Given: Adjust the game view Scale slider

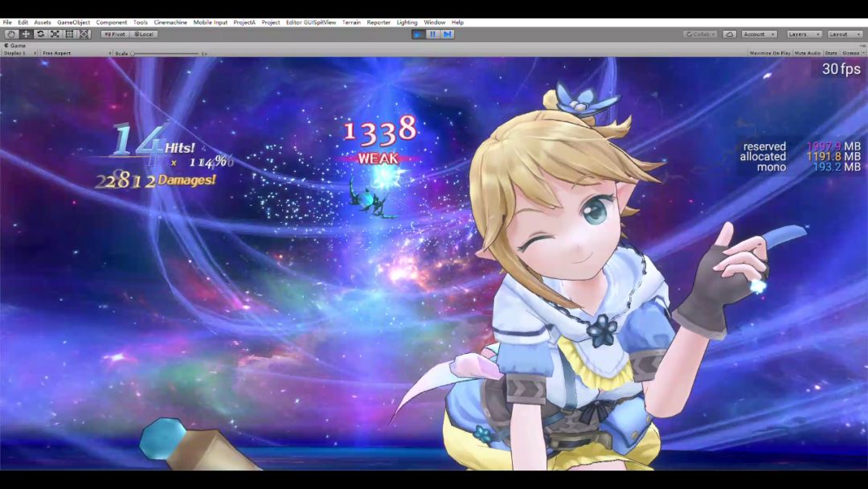Looking at the screenshot, I should pos(165,54).
